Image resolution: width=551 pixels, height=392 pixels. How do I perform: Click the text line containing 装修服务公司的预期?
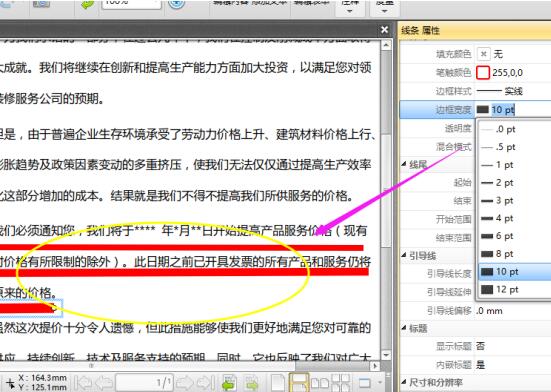(52, 99)
